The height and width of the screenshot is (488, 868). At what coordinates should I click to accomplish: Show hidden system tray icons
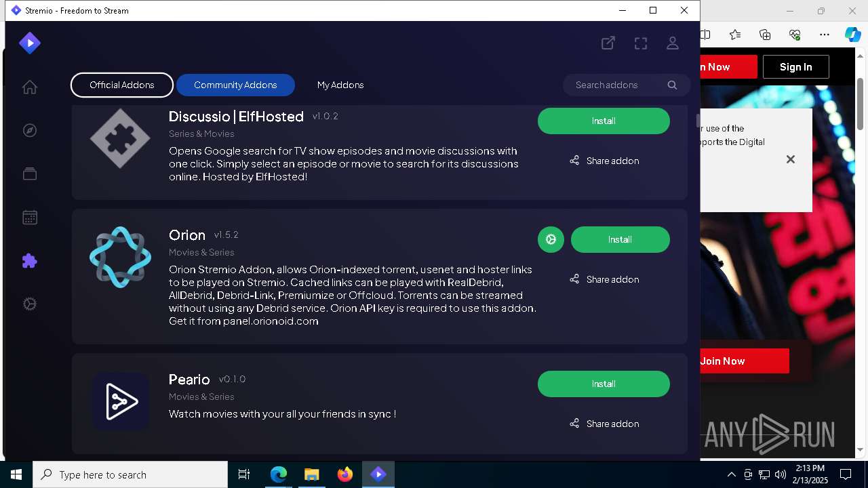731,474
